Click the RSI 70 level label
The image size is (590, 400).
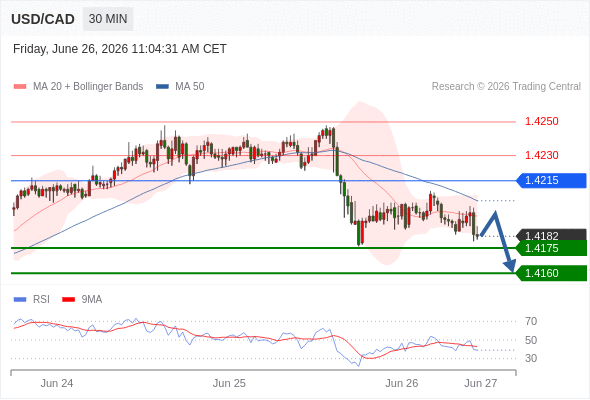(x=531, y=321)
